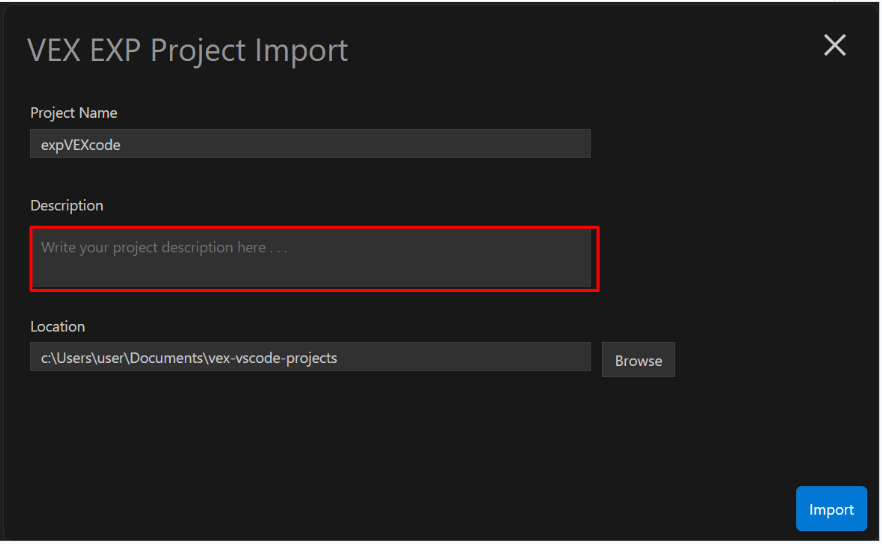Screen dimensions: 882x544
Task: Click the 'Location' label
Action: point(57,326)
